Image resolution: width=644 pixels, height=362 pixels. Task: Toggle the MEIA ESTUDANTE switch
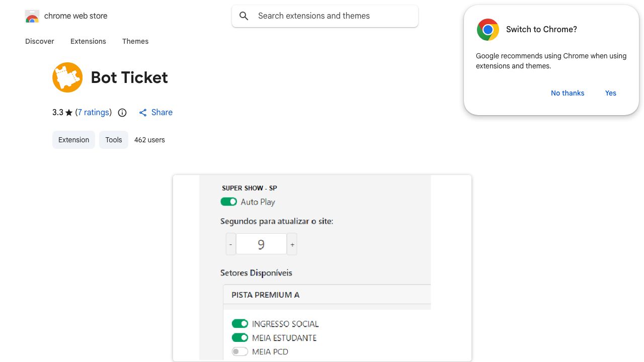point(240,337)
